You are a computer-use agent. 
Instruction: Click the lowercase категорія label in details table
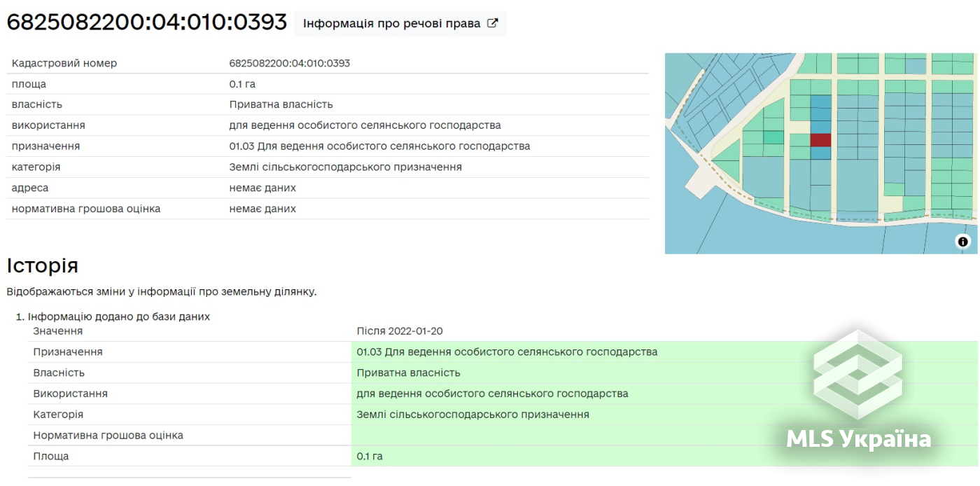coord(36,167)
